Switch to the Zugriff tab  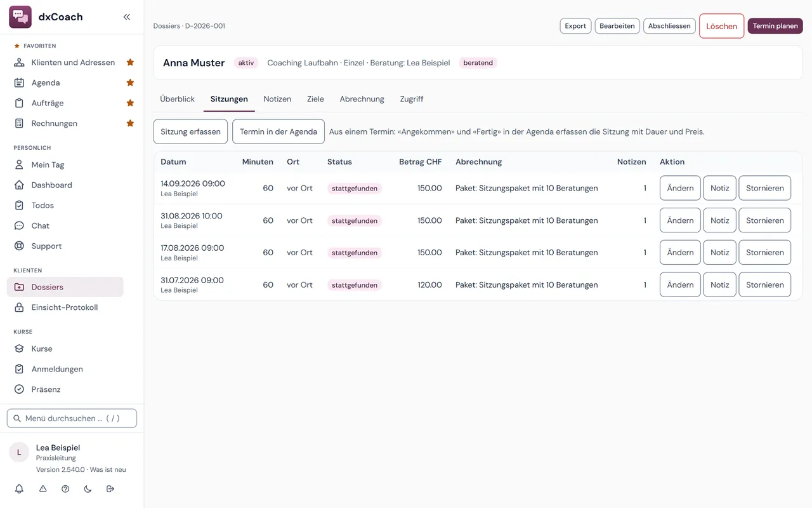click(412, 99)
